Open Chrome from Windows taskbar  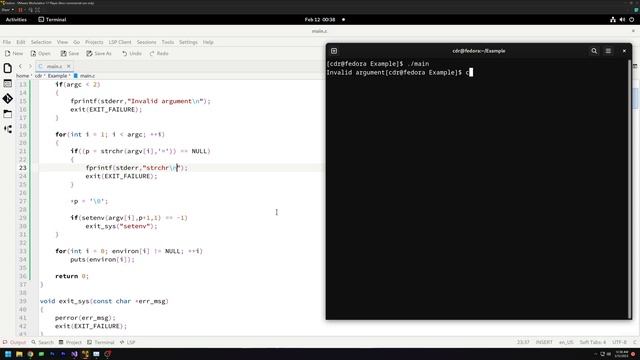(x=30, y=354)
